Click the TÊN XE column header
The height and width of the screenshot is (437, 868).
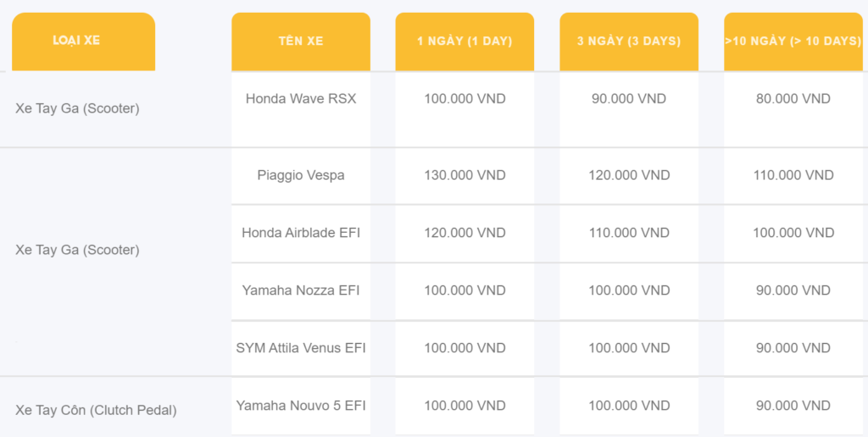301,41
